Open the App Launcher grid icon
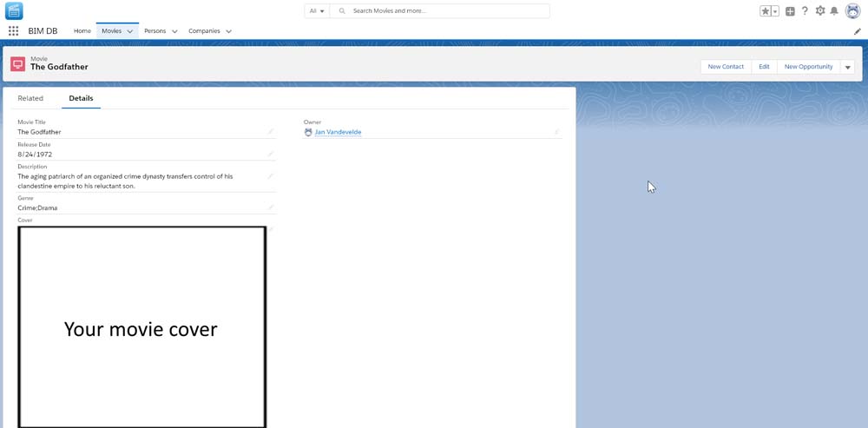The image size is (868, 428). click(13, 31)
